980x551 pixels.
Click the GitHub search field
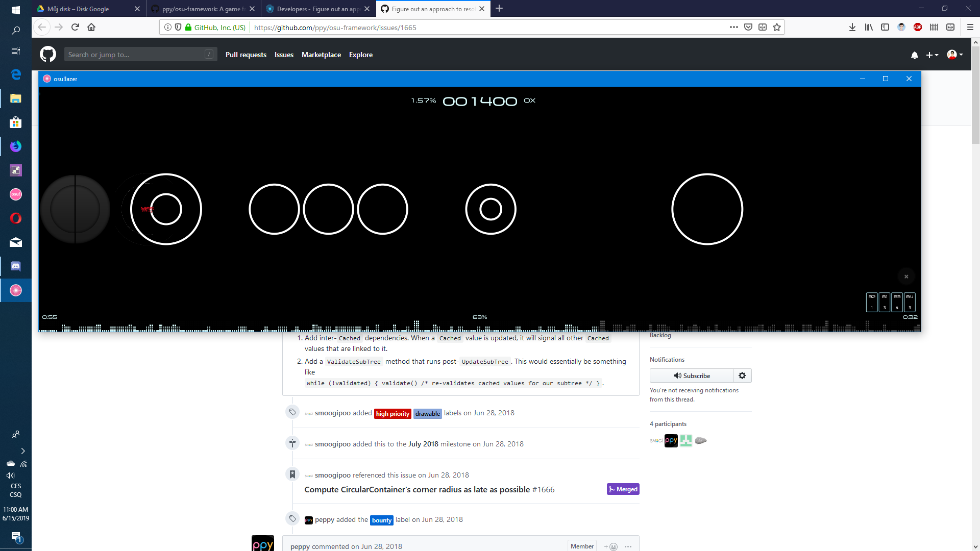click(140, 54)
